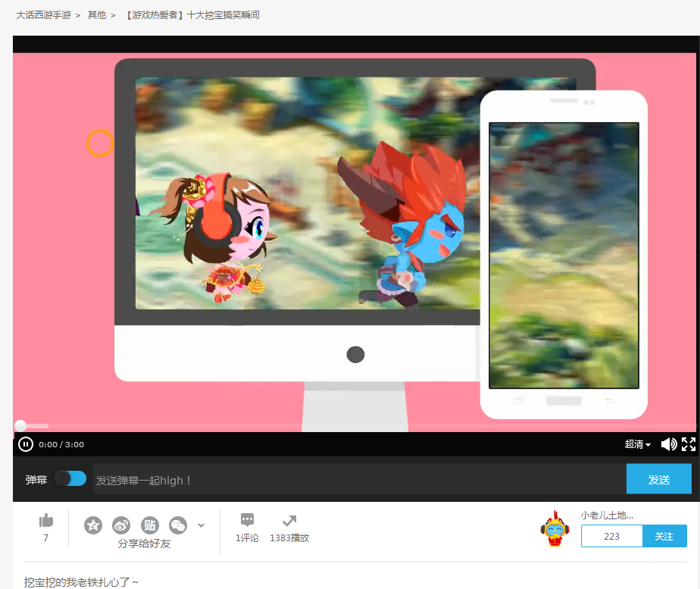
Task: Open the 其他 breadcrumb category
Action: pos(96,15)
